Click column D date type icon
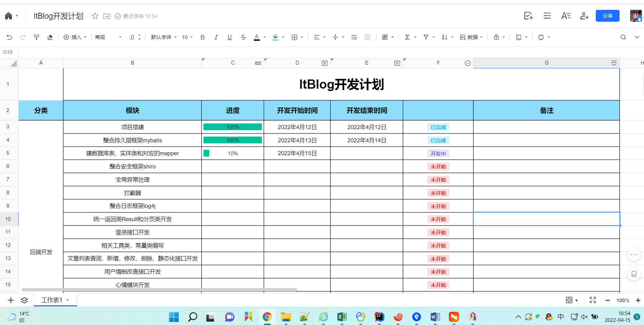Image resolution: width=644 pixels, height=325 pixels. pos(325,63)
